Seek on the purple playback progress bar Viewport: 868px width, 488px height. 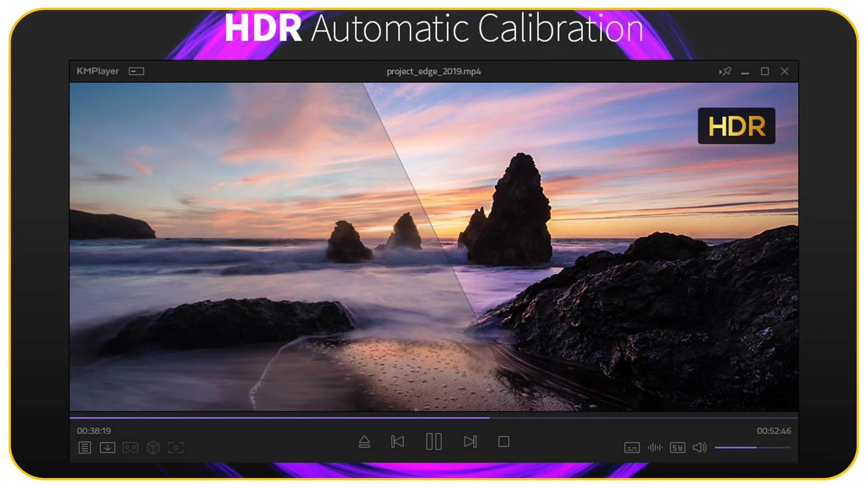[x=434, y=418]
